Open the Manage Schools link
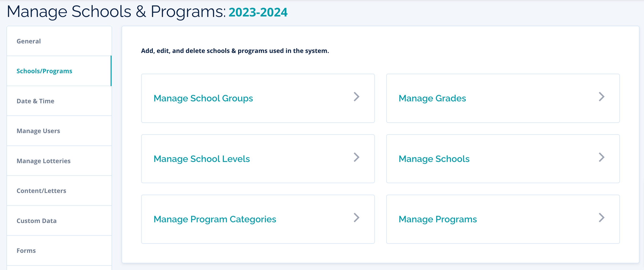Screen dimensions: 644x270 (434, 159)
